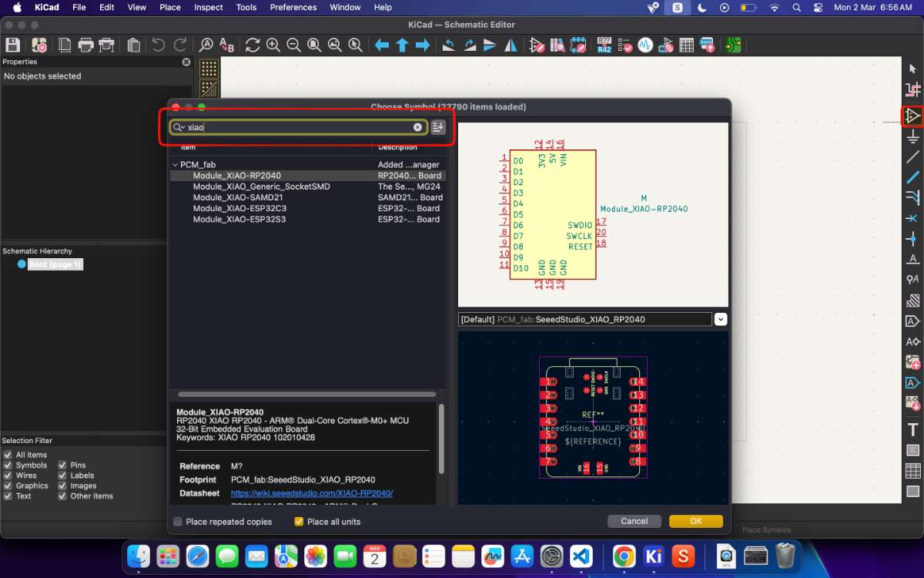
Task: Open Find tool magnifier icon
Action: point(206,45)
